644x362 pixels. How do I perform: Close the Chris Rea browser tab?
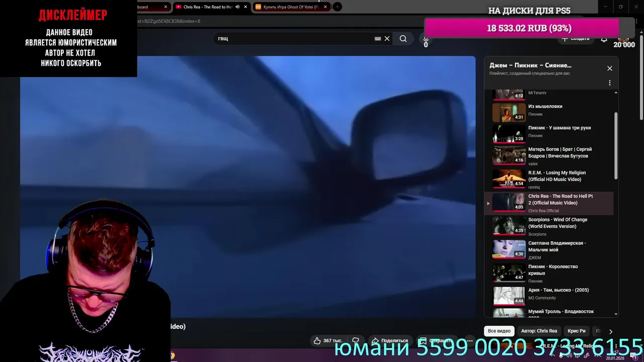[x=245, y=7]
